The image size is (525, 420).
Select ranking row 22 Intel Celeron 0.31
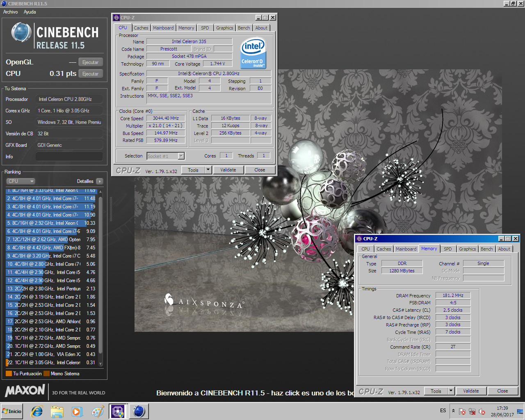tap(51, 363)
